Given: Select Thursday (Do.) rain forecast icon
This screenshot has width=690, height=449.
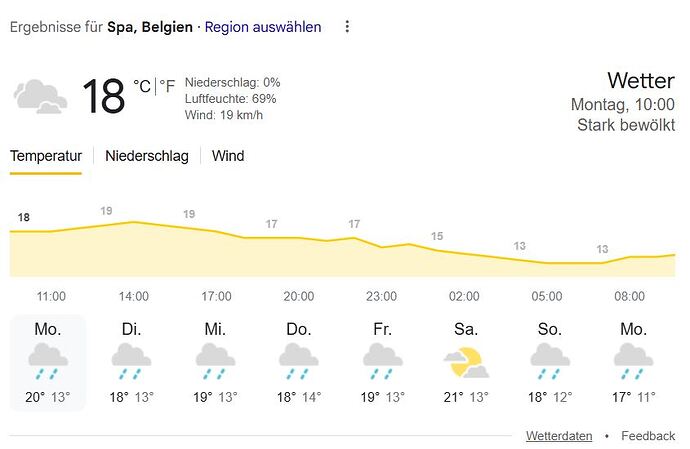Looking at the screenshot, I should coord(298,361).
